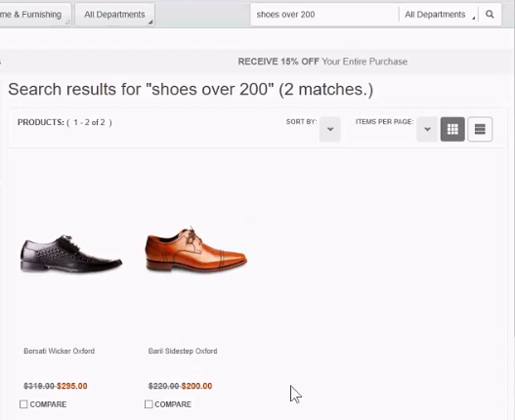Open the Sort By dropdown
Viewport: 515px width, 420px height.
tap(330, 129)
